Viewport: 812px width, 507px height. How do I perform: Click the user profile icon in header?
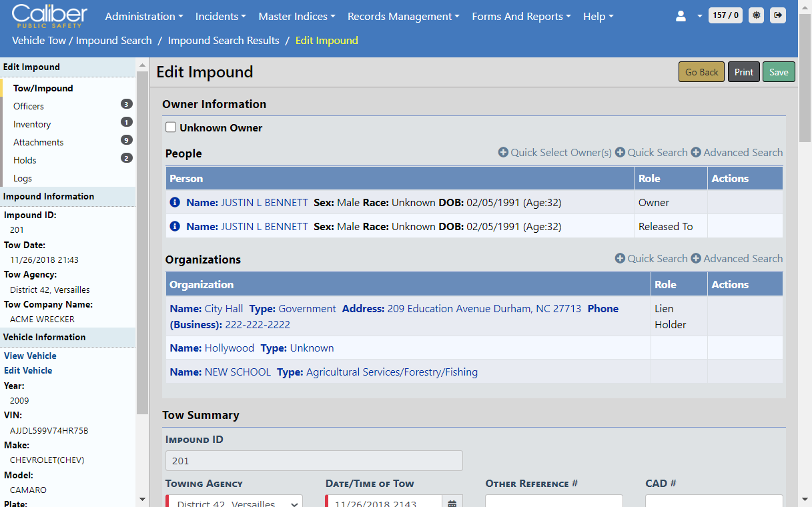pyautogui.click(x=681, y=16)
